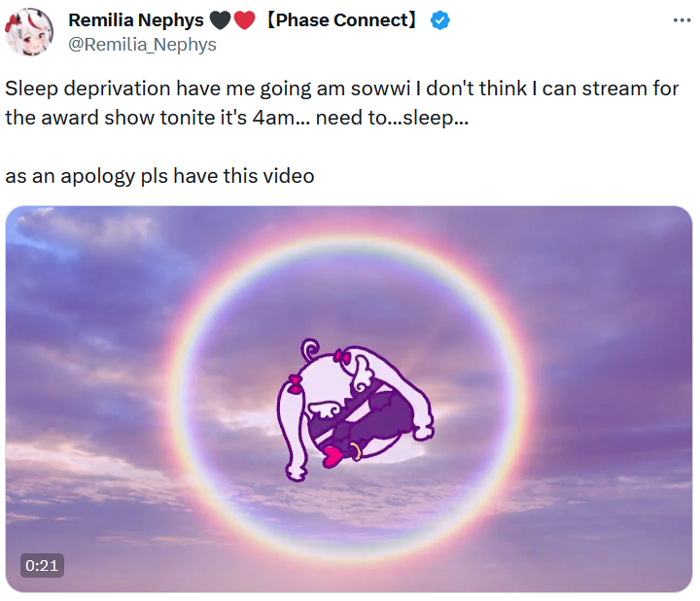
Task: Click the curl on top of chibi's head
Action: click(310, 349)
